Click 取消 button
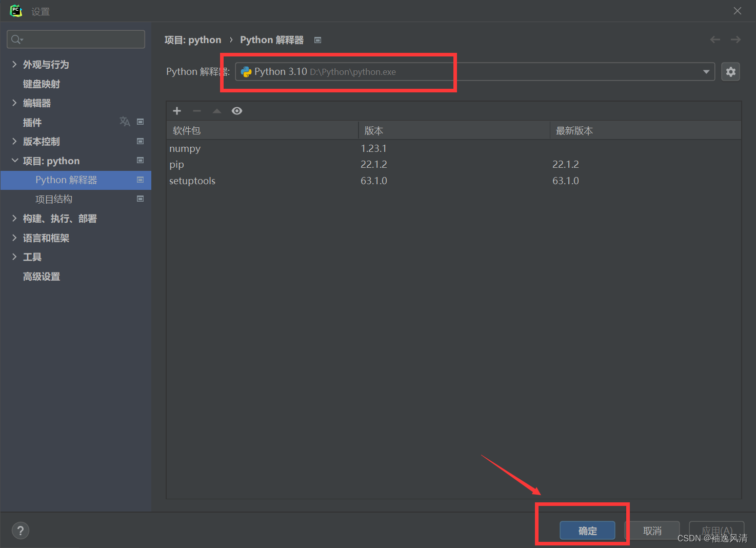756x548 pixels. click(x=652, y=531)
